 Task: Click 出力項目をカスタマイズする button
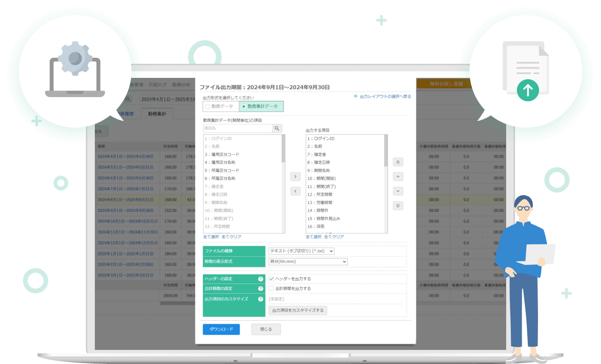(x=298, y=310)
